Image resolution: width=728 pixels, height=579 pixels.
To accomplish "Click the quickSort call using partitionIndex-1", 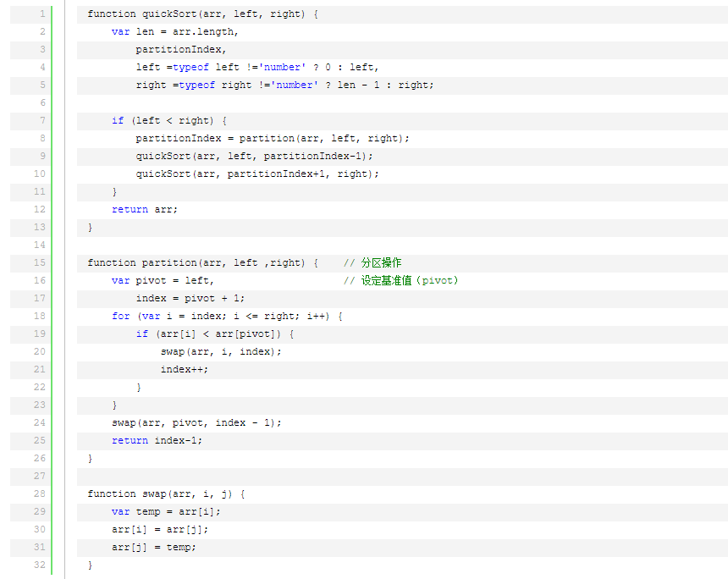I will click(254, 157).
